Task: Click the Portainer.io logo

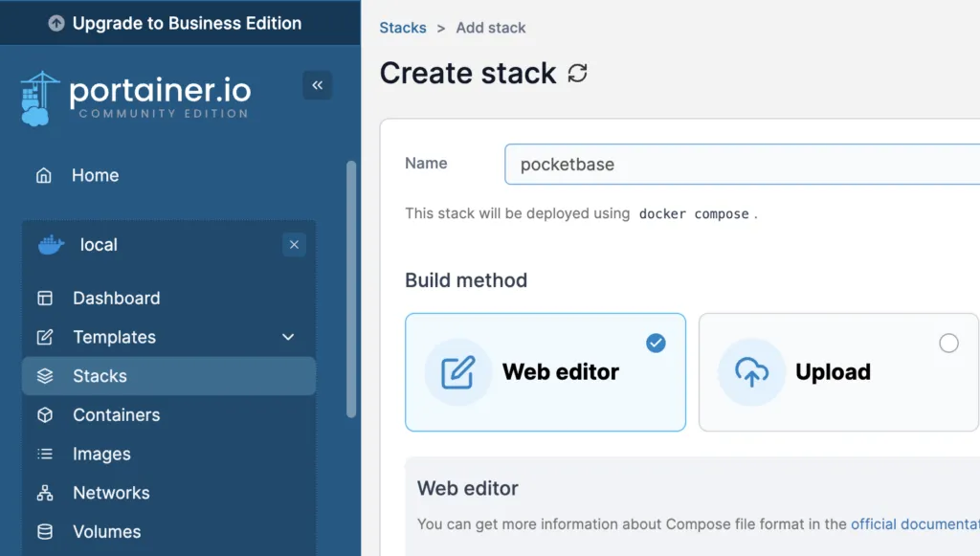Action: click(x=135, y=98)
